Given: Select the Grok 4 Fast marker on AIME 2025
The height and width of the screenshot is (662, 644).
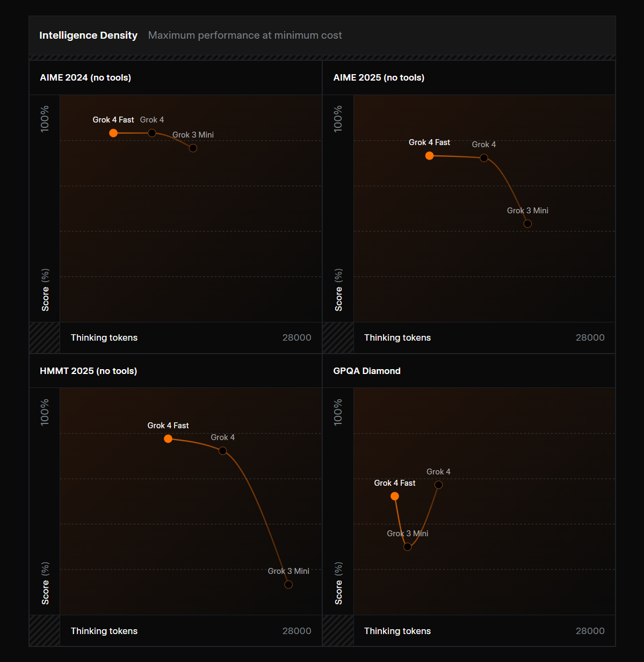Looking at the screenshot, I should [x=429, y=156].
